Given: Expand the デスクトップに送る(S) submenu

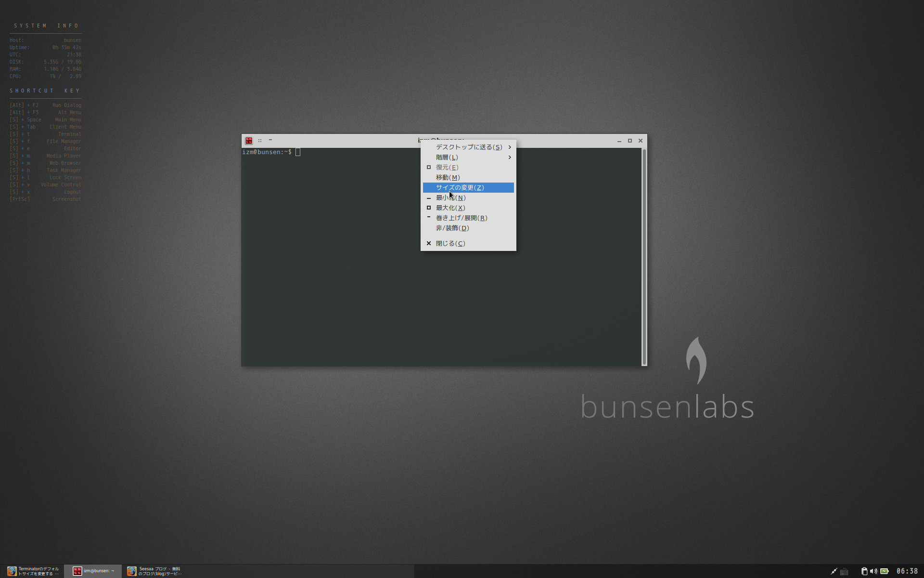Looking at the screenshot, I should pos(468,147).
